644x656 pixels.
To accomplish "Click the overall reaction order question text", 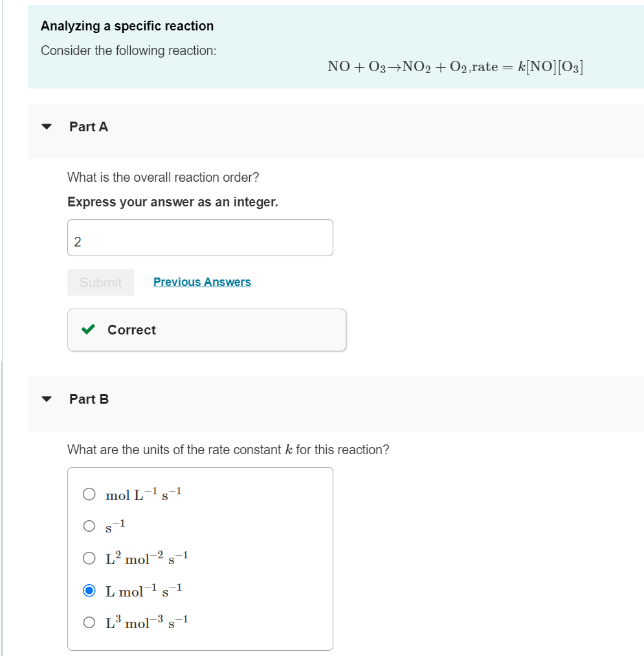I will [163, 177].
